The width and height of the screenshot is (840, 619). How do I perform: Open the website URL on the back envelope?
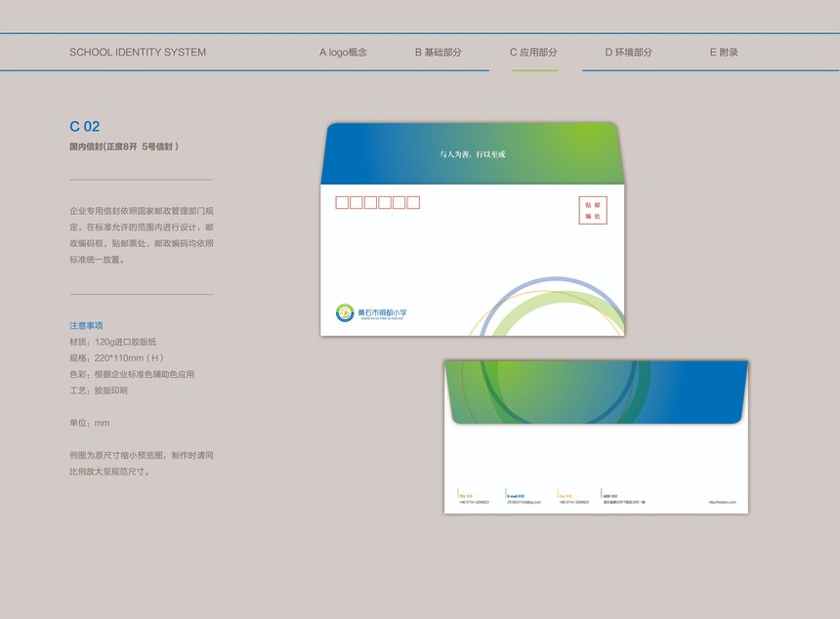click(x=722, y=502)
